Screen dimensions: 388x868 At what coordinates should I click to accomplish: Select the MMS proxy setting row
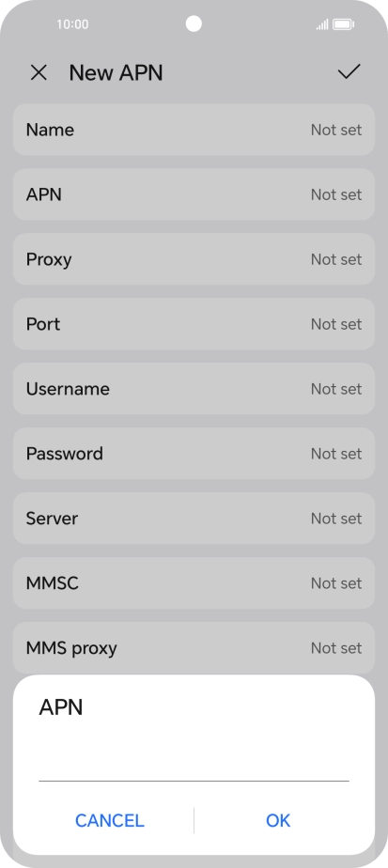click(x=194, y=647)
